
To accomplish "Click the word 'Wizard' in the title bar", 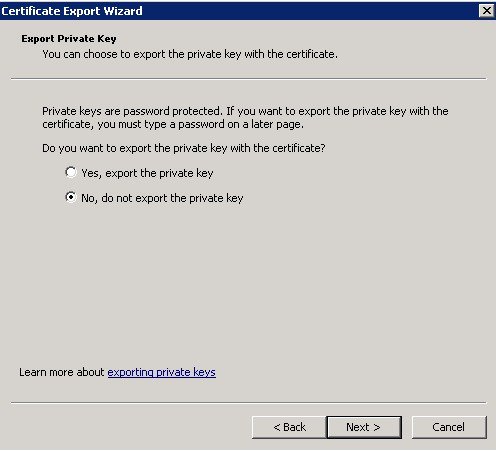I will coord(123,11).
